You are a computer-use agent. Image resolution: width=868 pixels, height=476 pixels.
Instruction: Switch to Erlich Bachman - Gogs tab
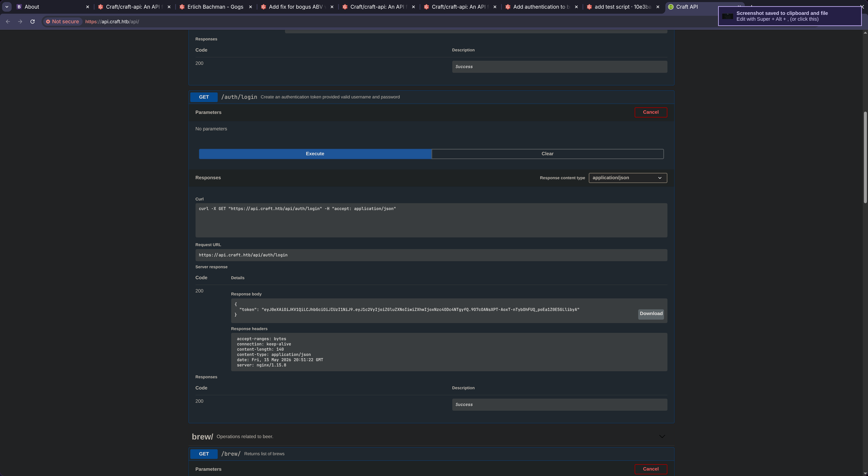[x=215, y=7]
